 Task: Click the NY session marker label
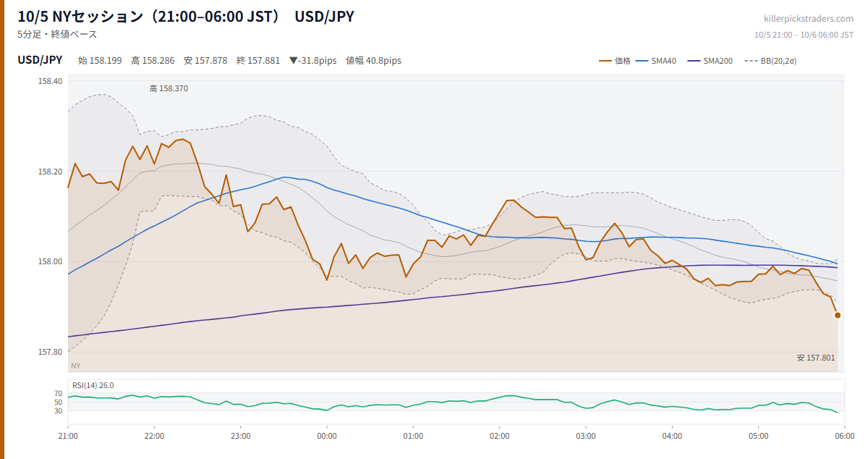pos(76,366)
